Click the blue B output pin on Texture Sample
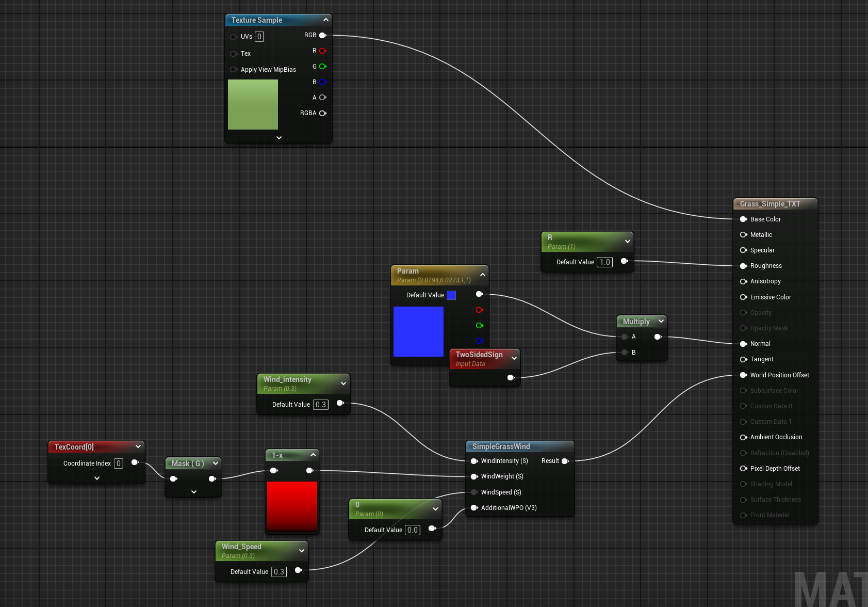868x607 pixels. click(323, 82)
